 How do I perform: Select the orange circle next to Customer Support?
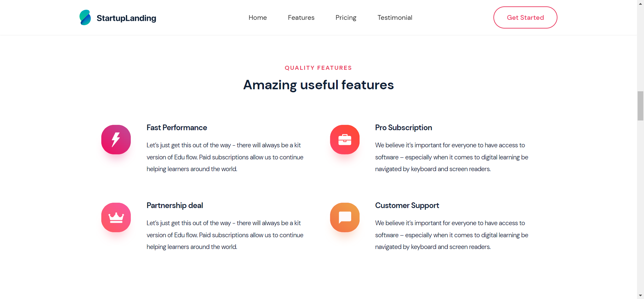pos(344,217)
